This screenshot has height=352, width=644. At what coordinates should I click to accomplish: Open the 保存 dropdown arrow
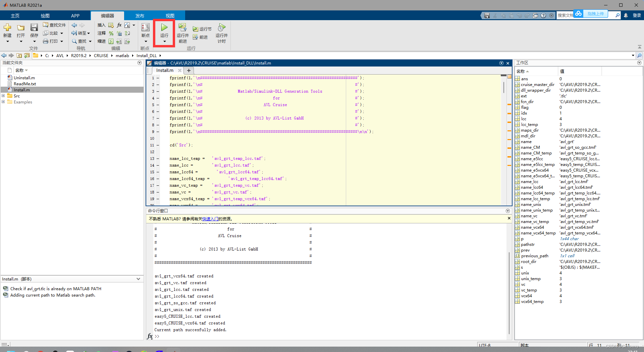pos(34,42)
